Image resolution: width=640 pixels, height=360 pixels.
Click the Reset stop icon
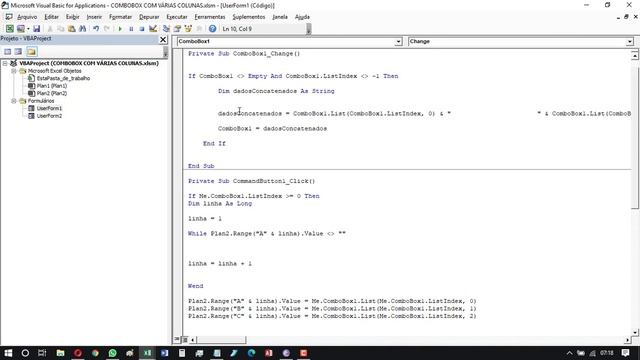[142, 29]
